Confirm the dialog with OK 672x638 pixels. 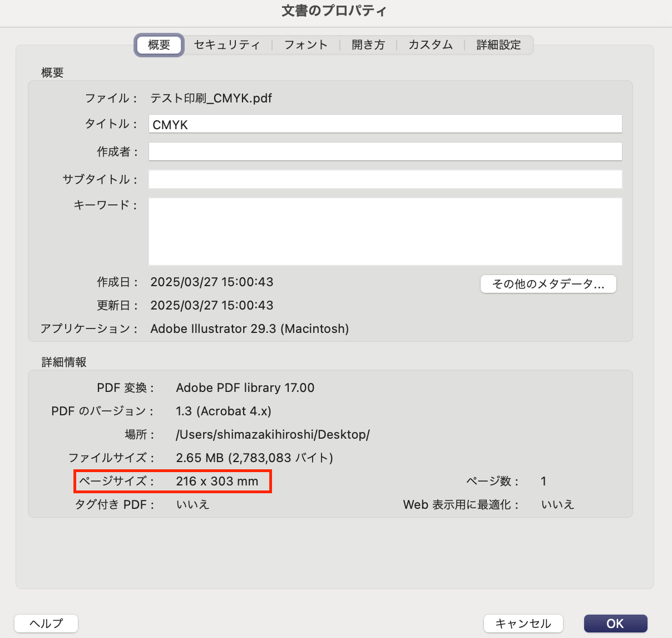[x=615, y=624]
